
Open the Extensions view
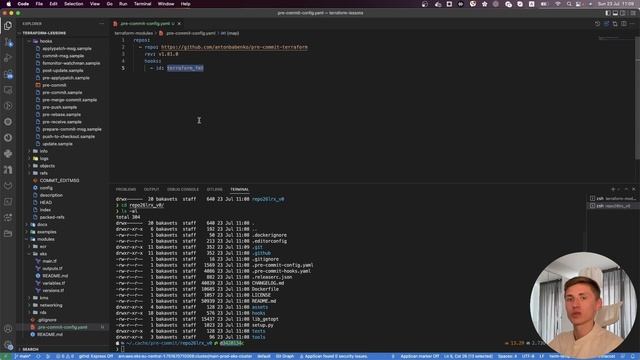click(x=8, y=74)
